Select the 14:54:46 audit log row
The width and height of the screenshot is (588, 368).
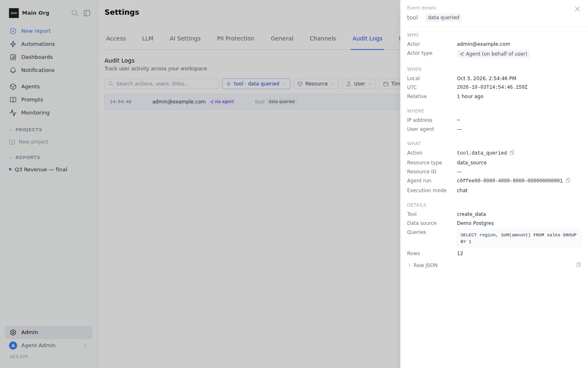[x=252, y=102]
